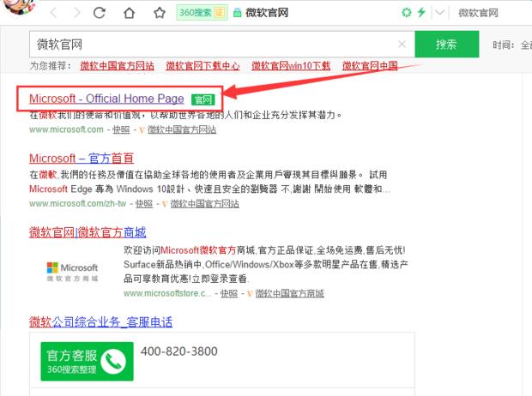Screen dimensions: 532x396
Task: Click the 360搜索 certified badge in address bar
Action: [202, 13]
